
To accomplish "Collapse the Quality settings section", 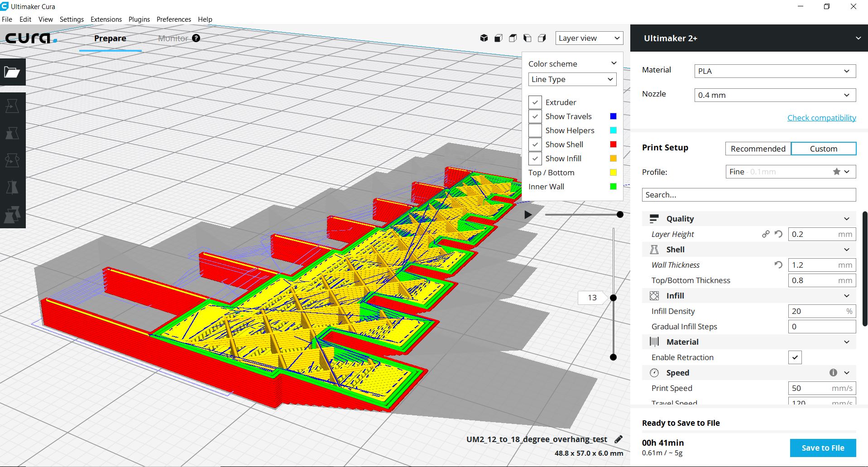I will pos(847,219).
